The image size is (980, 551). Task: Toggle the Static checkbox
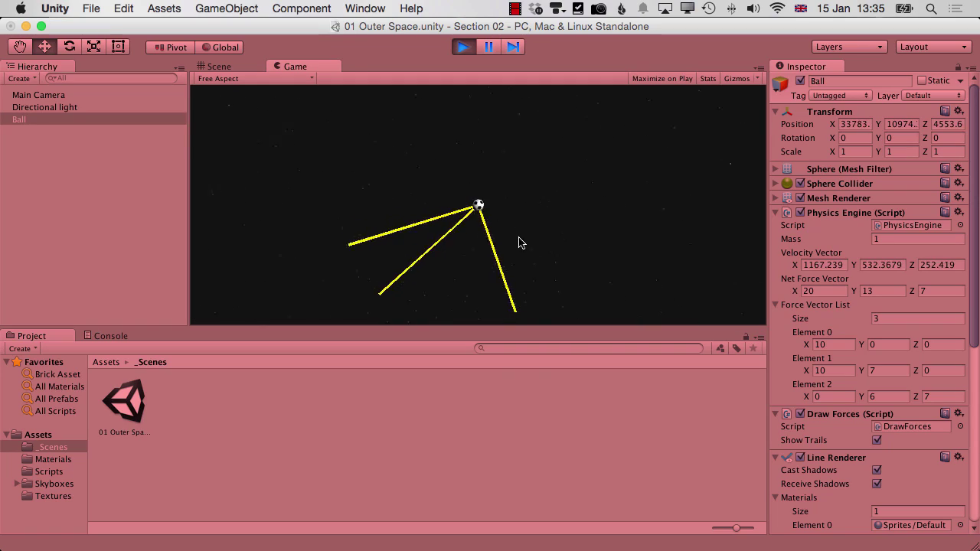point(922,80)
